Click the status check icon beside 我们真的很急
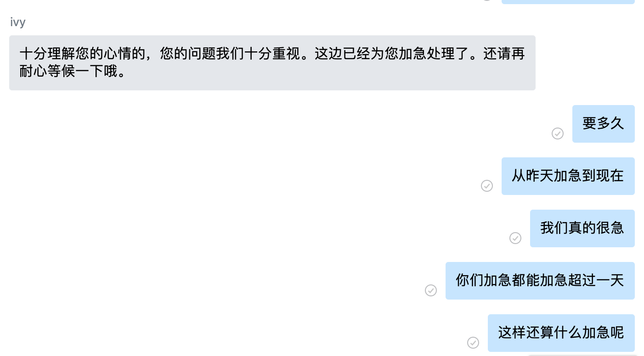 click(x=515, y=238)
